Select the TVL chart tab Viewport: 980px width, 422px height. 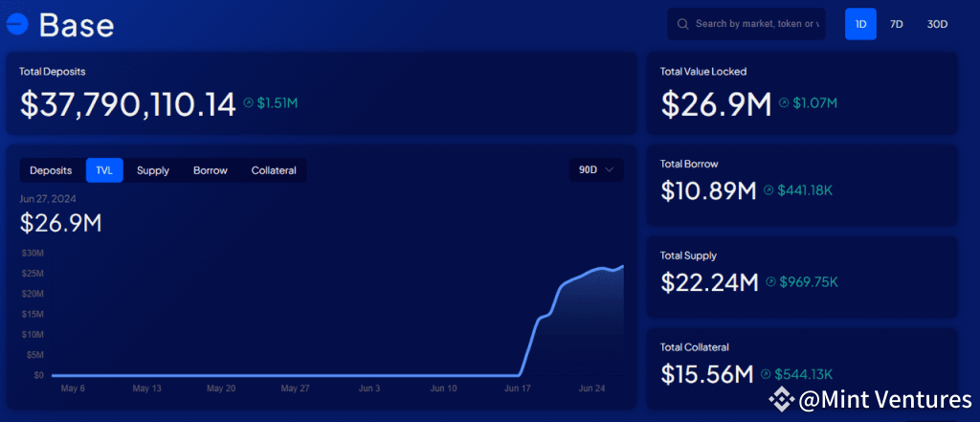pyautogui.click(x=104, y=170)
